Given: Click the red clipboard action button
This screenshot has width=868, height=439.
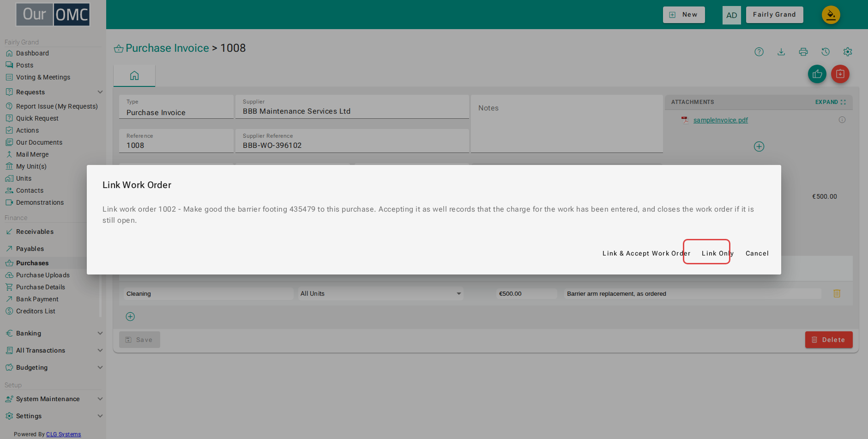Looking at the screenshot, I should coord(840,74).
